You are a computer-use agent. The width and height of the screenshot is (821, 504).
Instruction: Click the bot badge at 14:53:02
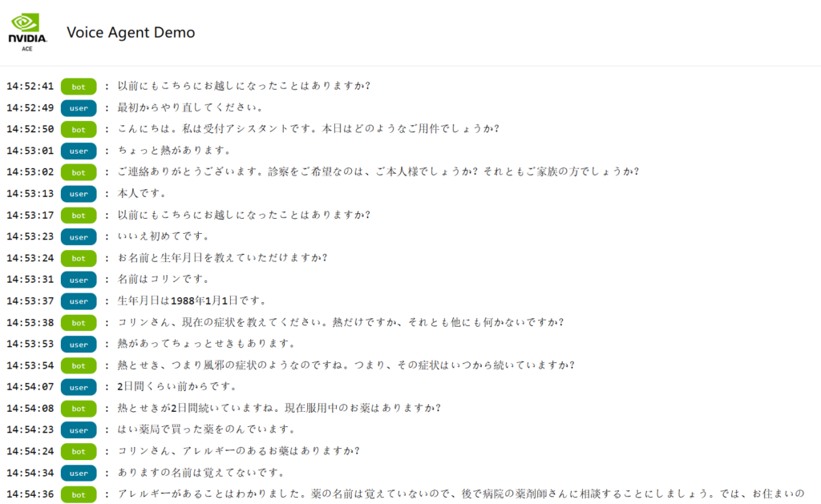pos(79,172)
